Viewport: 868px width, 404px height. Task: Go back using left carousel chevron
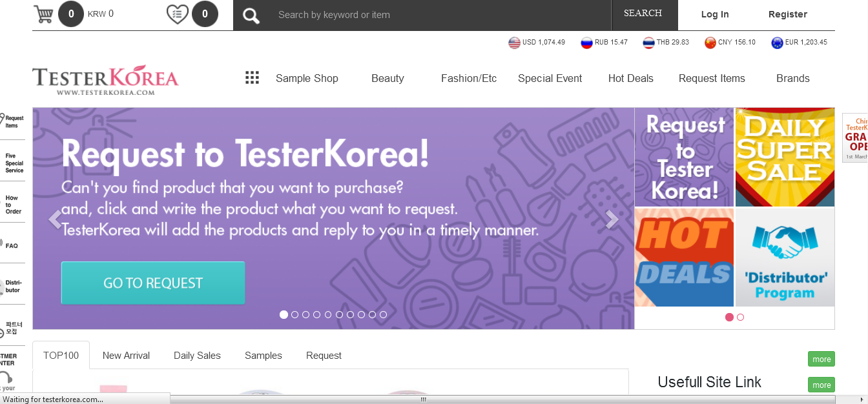[56, 219]
